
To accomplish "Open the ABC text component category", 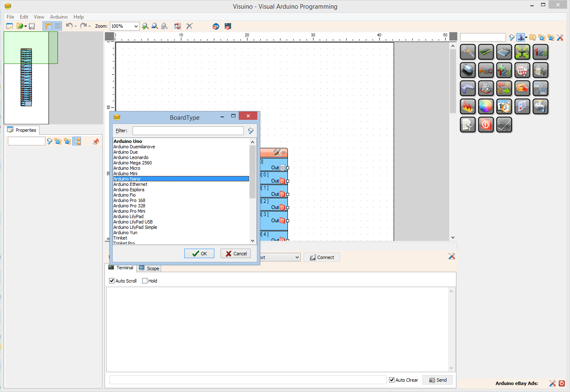I will click(x=486, y=70).
